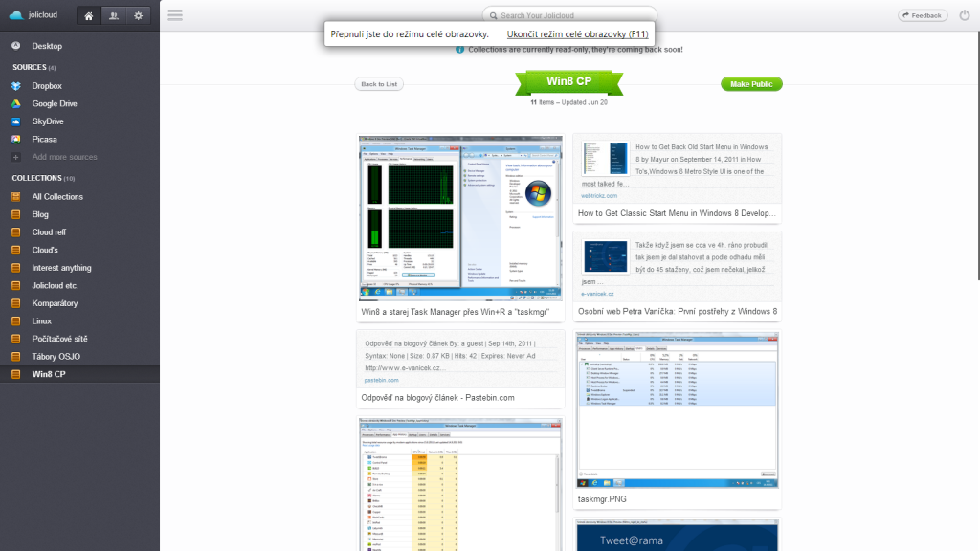Click the Make Public button
980x551 pixels.
(x=751, y=84)
